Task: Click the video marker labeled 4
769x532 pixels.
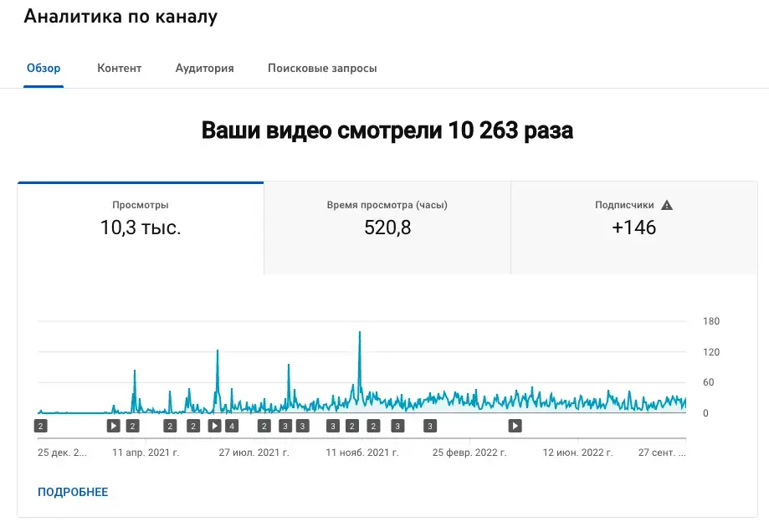Action: click(x=232, y=426)
